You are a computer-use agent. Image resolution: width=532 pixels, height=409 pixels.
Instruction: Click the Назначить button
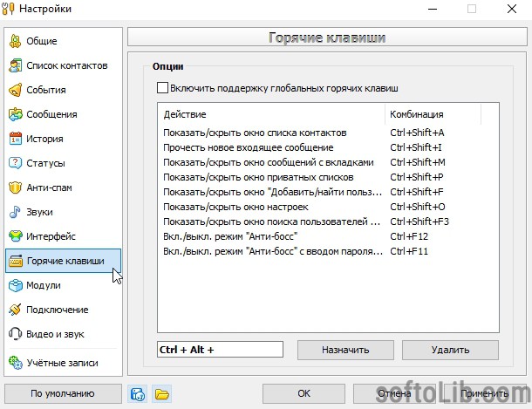[345, 350]
